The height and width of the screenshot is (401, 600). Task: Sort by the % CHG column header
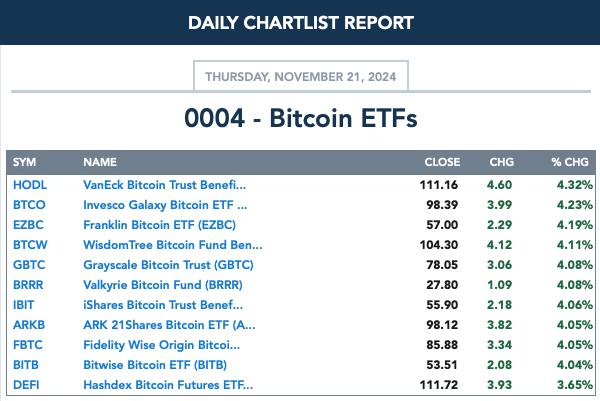[x=570, y=162]
